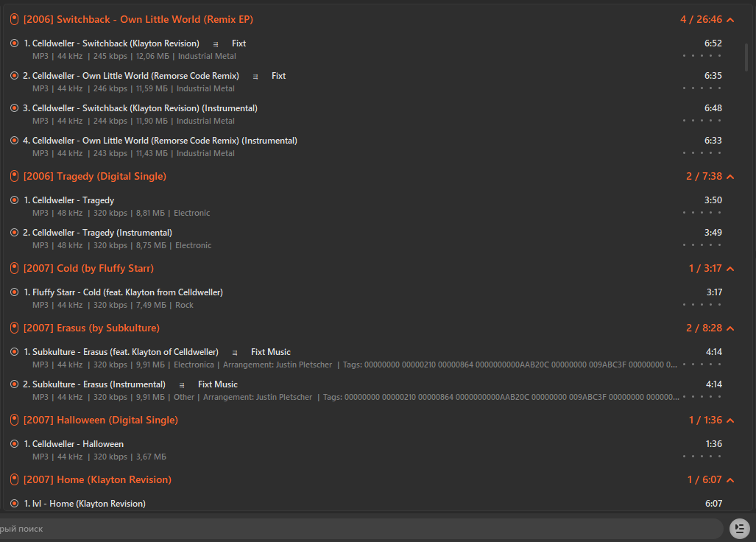The width and height of the screenshot is (756, 542).
Task: Click the album icon beside Halloween (Digital Single)
Action: 14,420
